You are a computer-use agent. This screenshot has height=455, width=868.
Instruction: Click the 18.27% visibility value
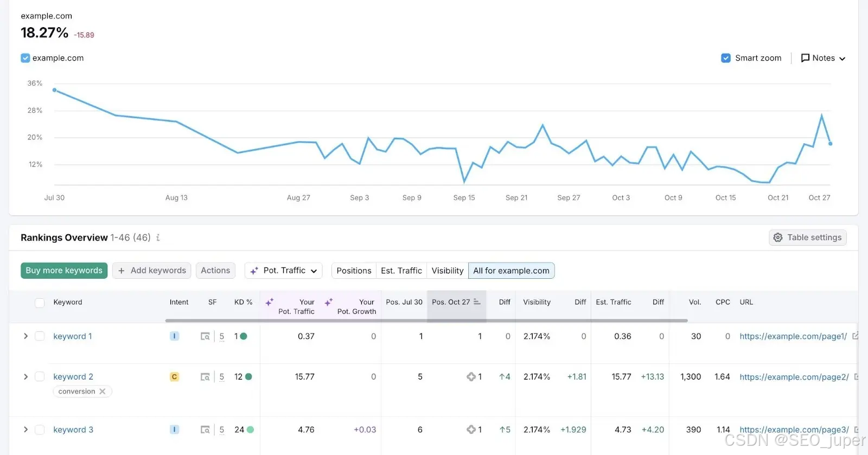tap(44, 33)
